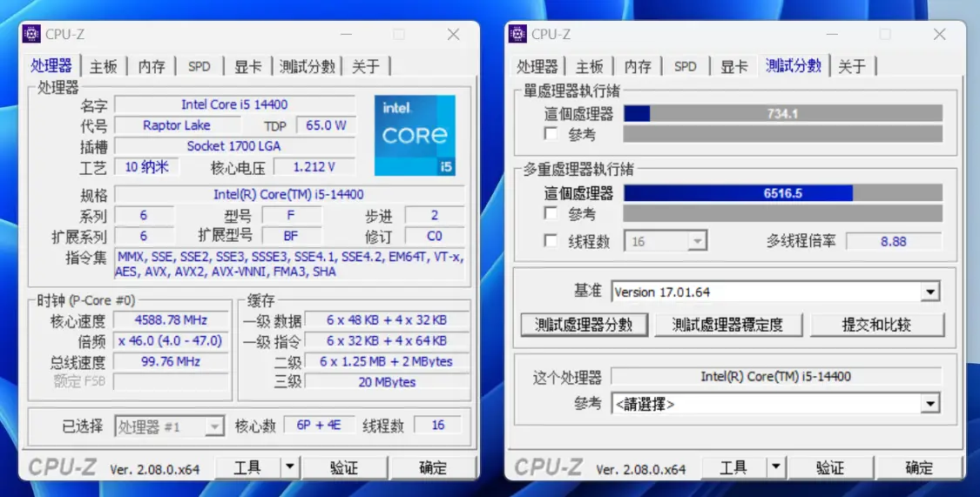
Task: Click 这个处理器 field showing i5-14400
Action: pyautogui.click(x=775, y=376)
